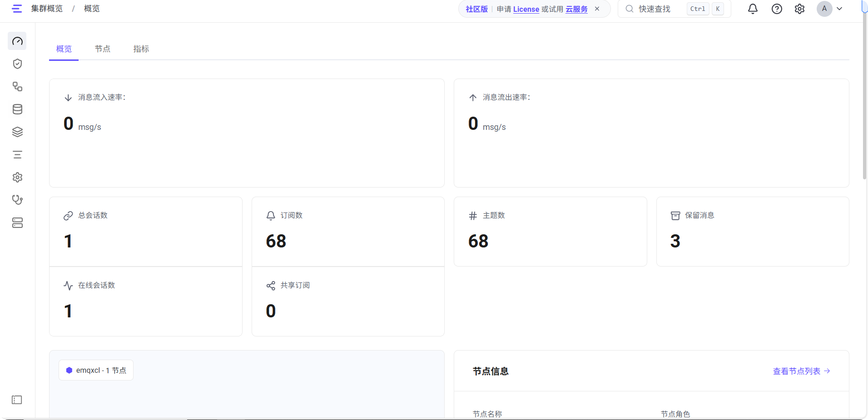This screenshot has height=420, width=868.
Task: Open the Log Management sidebar icon
Action: click(17, 154)
